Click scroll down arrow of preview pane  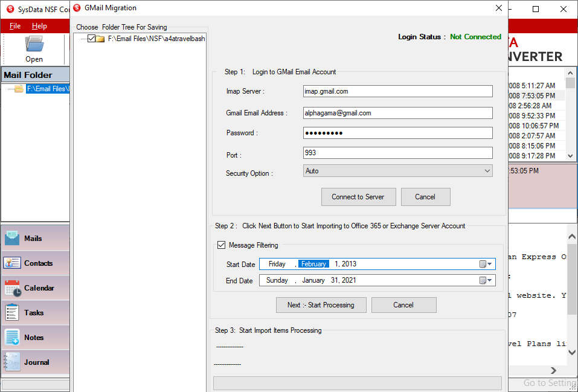pos(572,352)
